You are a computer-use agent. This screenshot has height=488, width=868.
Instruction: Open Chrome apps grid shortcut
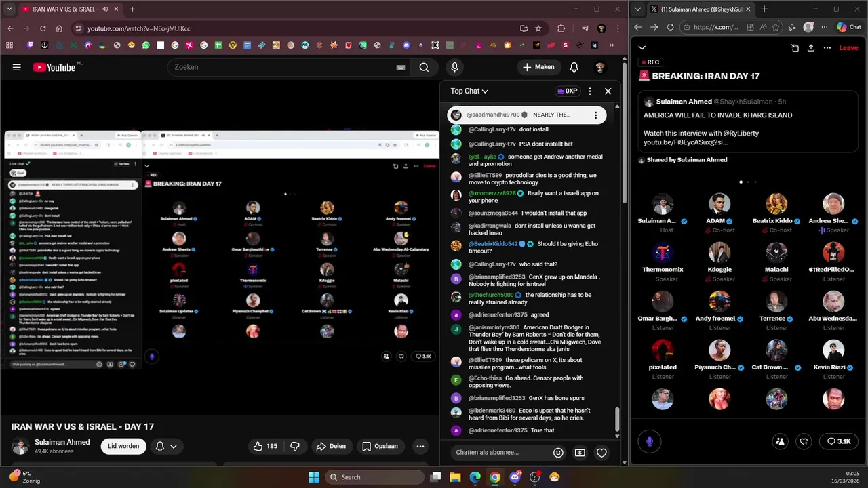point(9,45)
